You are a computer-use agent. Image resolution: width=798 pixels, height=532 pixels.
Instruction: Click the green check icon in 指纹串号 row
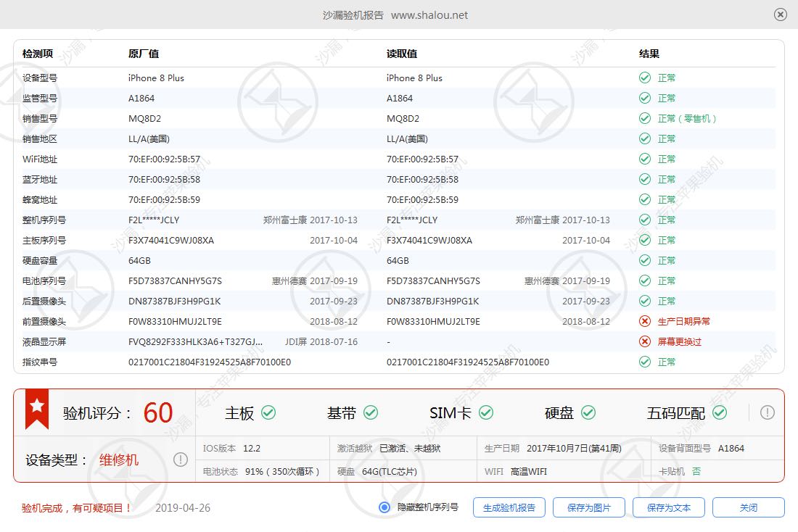[x=645, y=362]
